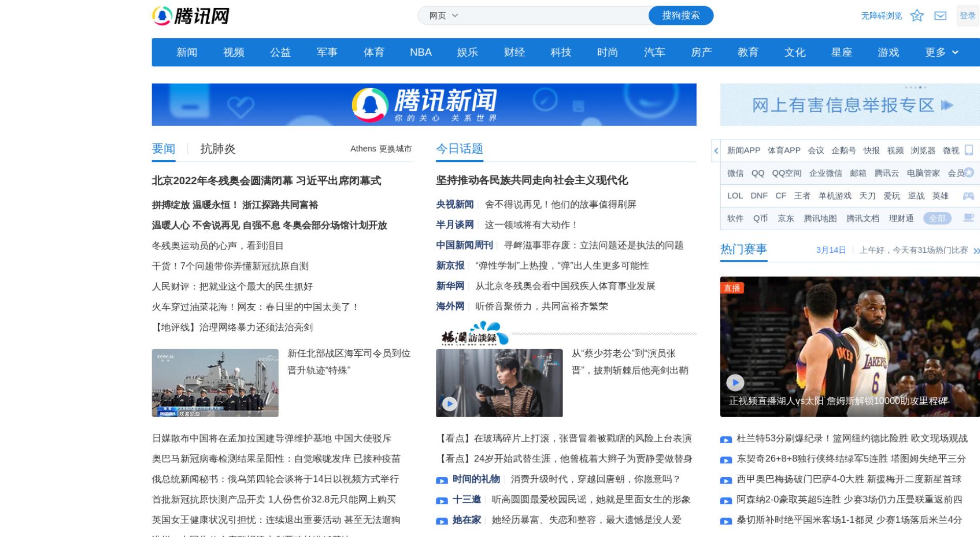Image resolution: width=980 pixels, height=537 pixels.
Task: Click video icon next to 十三邀
Action: point(442,501)
